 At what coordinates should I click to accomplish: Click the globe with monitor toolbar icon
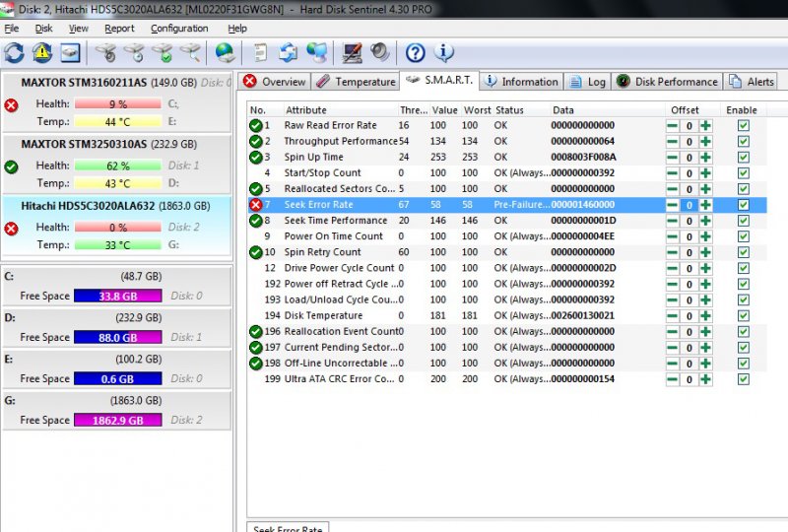point(316,52)
